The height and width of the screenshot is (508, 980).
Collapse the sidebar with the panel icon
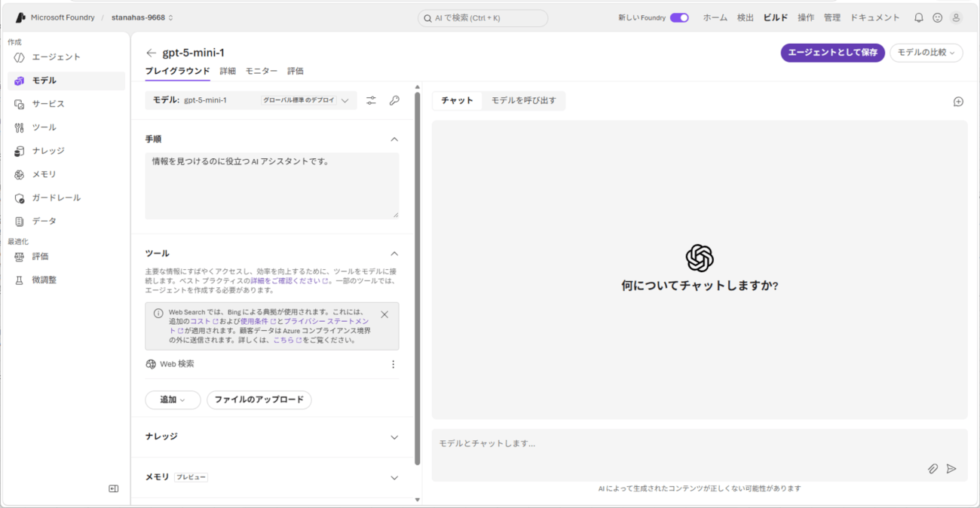coord(114,488)
